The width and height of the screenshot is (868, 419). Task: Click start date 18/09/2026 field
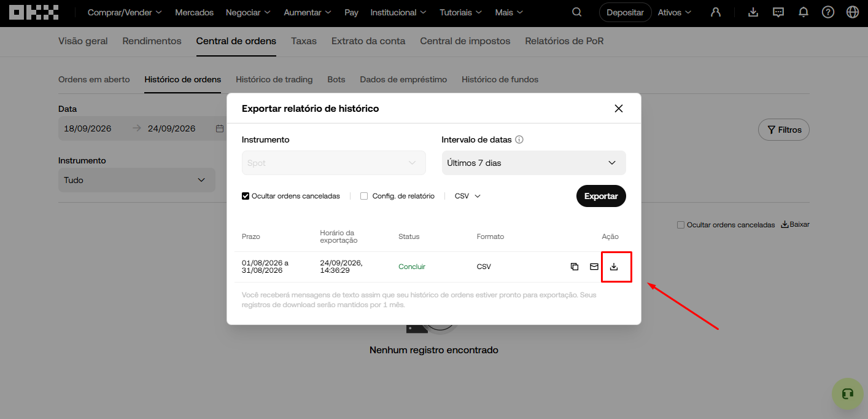(x=88, y=128)
